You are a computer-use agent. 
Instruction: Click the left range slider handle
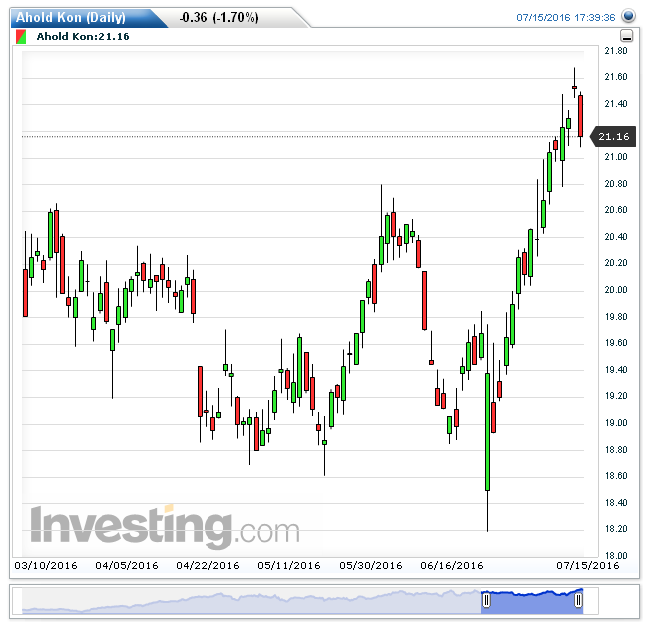[486, 600]
